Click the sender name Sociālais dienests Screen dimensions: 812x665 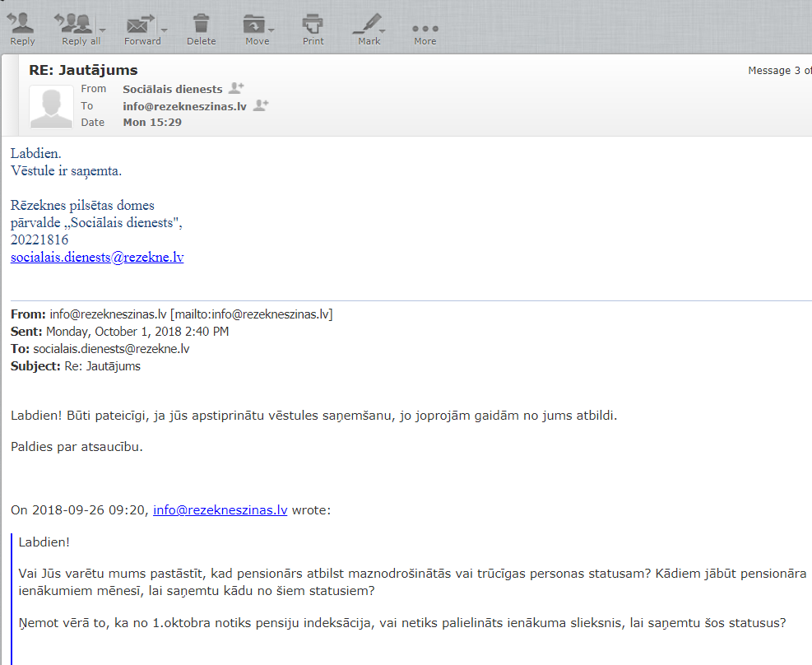pyautogui.click(x=173, y=89)
